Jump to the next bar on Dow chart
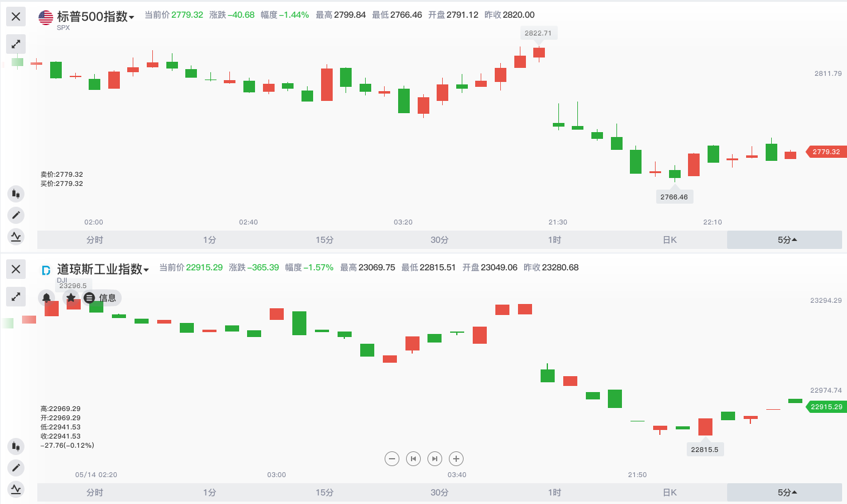Screen dimensions: 847x504 click(435, 458)
